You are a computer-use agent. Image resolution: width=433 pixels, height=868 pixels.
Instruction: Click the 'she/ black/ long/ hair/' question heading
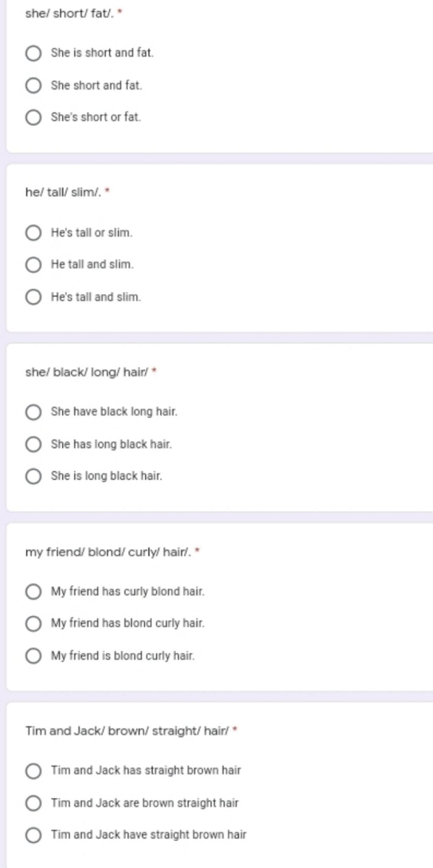87,372
